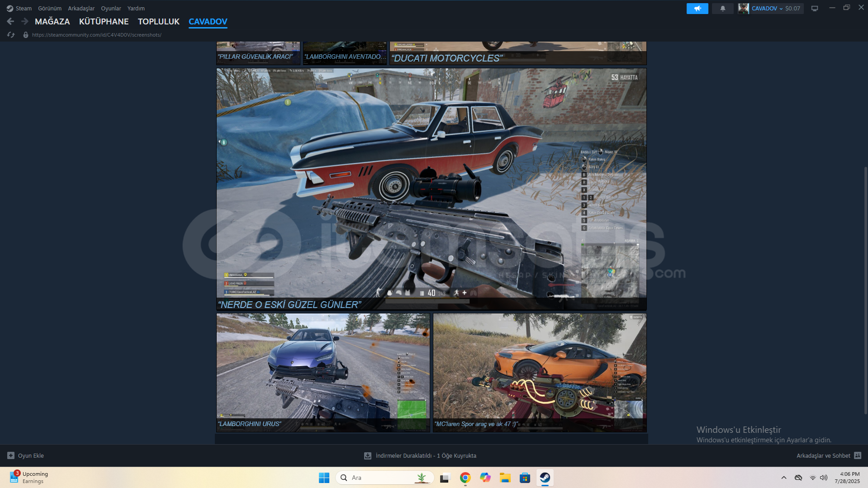Click the cloud sync tray icon
Image resolution: width=868 pixels, height=488 pixels.
pyautogui.click(x=798, y=478)
